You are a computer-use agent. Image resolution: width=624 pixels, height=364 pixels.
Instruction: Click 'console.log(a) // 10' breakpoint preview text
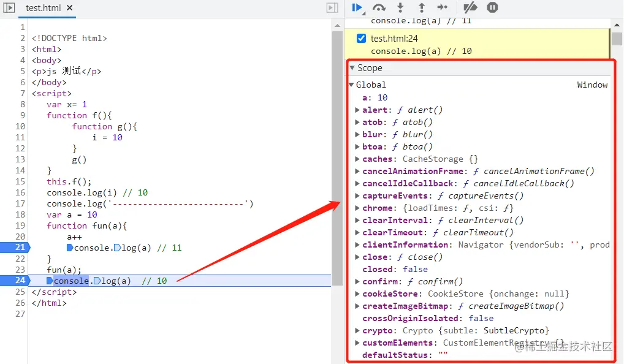point(421,51)
